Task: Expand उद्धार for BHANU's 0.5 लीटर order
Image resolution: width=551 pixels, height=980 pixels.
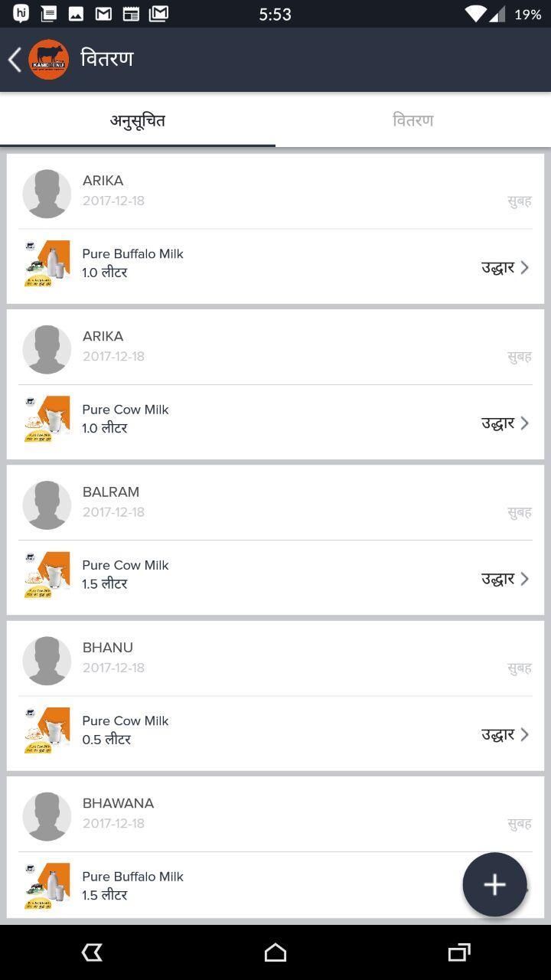Action: pos(504,734)
